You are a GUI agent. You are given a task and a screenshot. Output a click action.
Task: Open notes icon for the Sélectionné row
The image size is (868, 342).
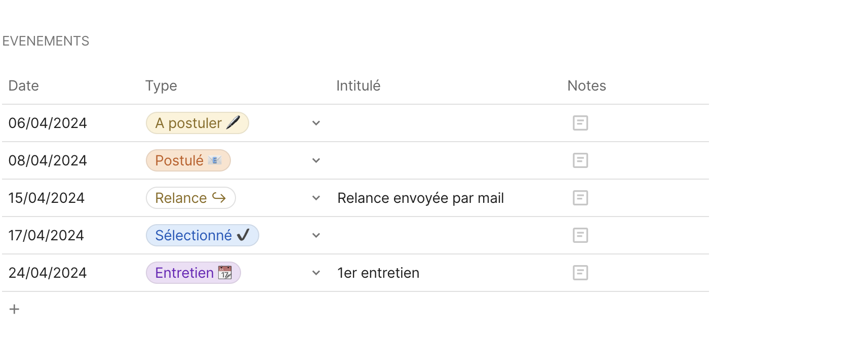[x=580, y=235]
